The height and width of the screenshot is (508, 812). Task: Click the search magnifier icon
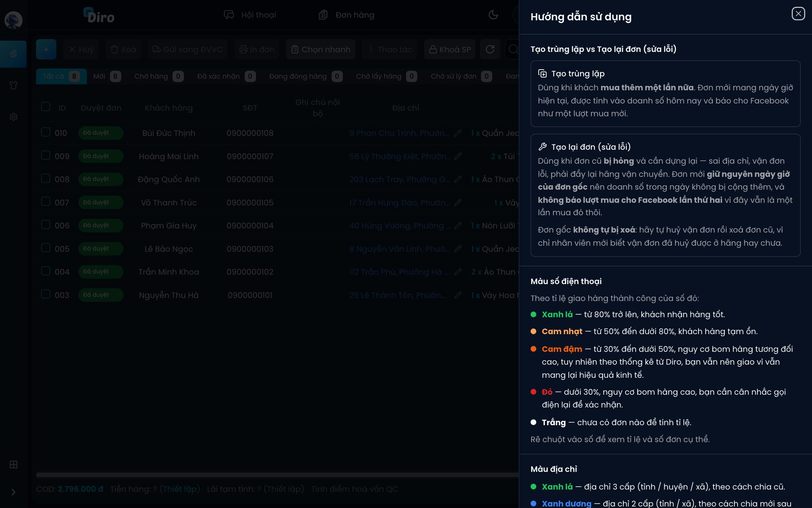[513, 49]
